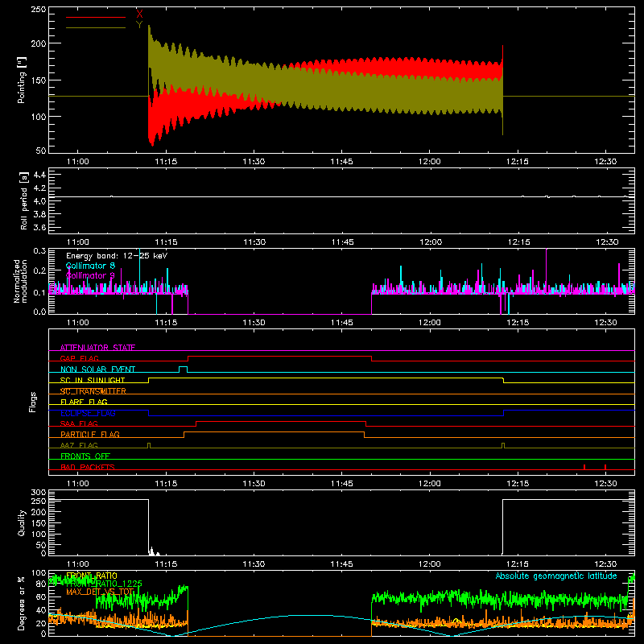Select the NON_SOLAR_EVENT flag label
644x644 pixels.
coord(97,369)
